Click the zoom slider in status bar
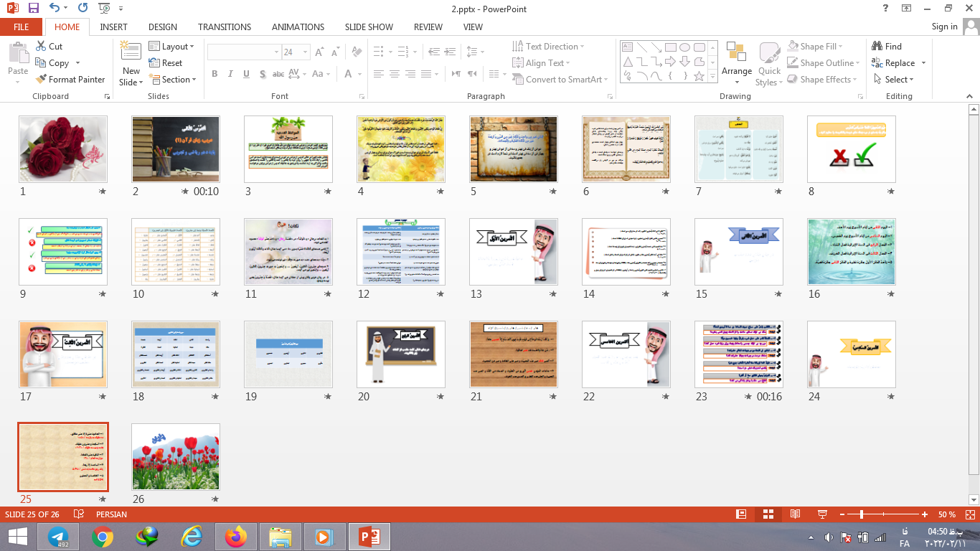The height and width of the screenshot is (551, 980). [862, 514]
